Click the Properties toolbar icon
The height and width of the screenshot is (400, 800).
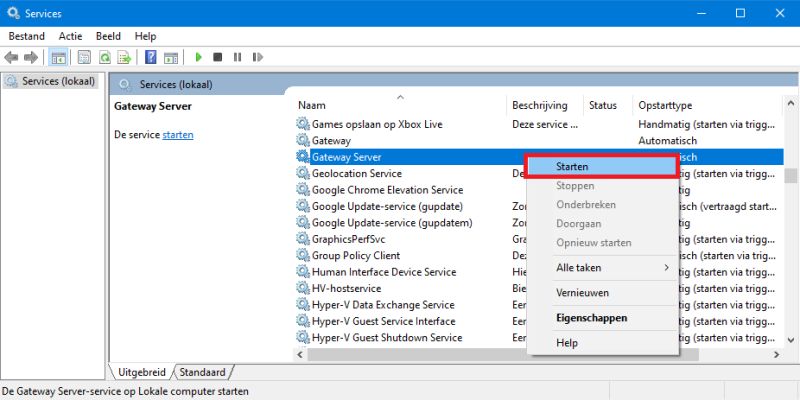click(x=84, y=58)
